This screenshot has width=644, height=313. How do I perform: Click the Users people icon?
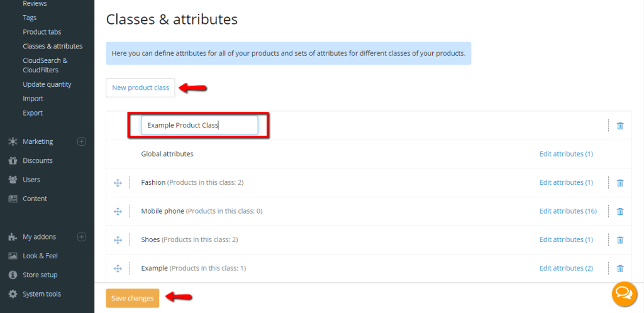13,180
